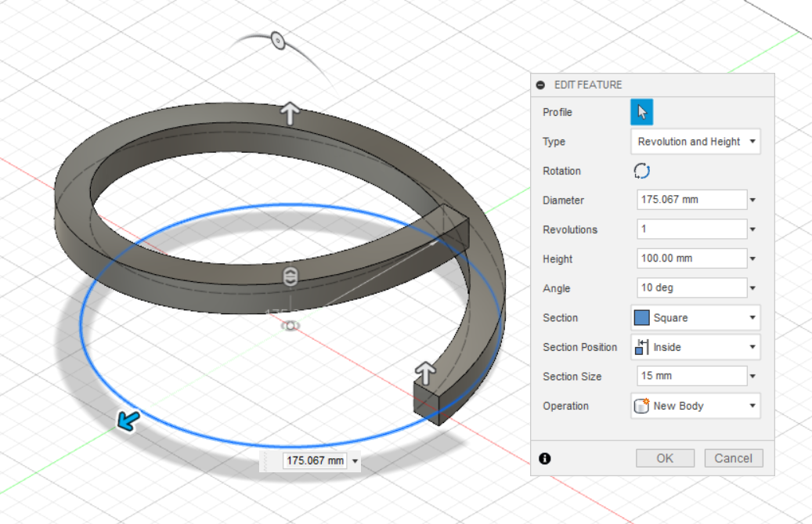Click the Section Position inside icon
The image size is (812, 524).
point(644,347)
